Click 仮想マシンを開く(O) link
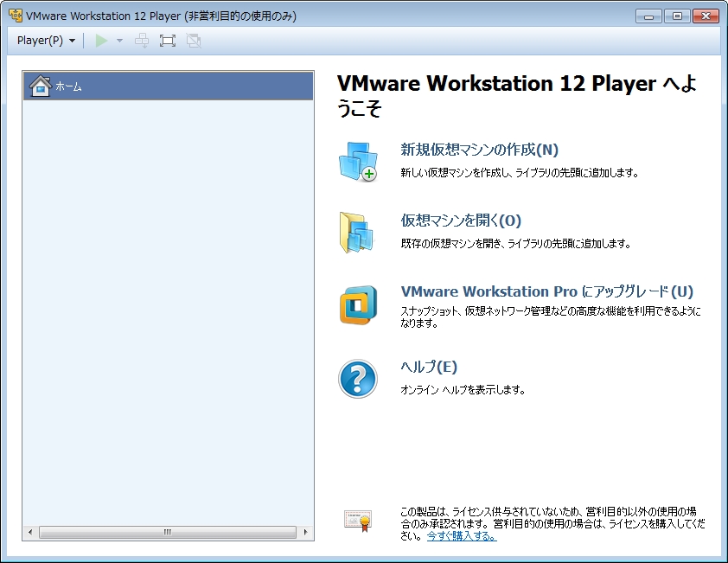The image size is (728, 563). (x=461, y=221)
